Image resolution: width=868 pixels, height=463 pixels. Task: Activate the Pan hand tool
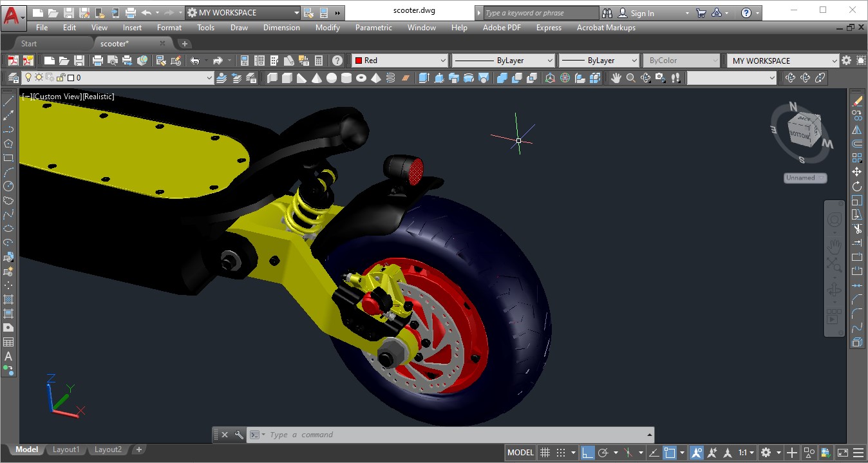(616, 78)
